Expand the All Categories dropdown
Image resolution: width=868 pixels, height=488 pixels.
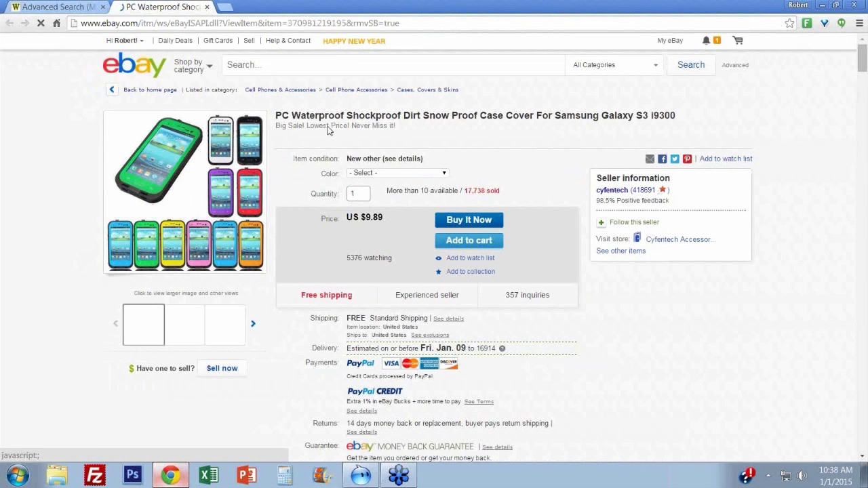click(616, 65)
